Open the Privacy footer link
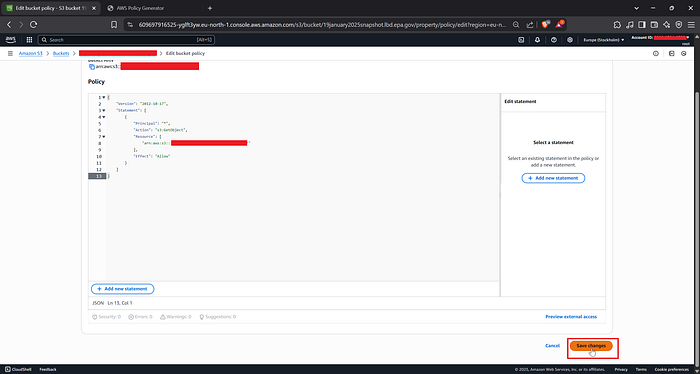 621,370
